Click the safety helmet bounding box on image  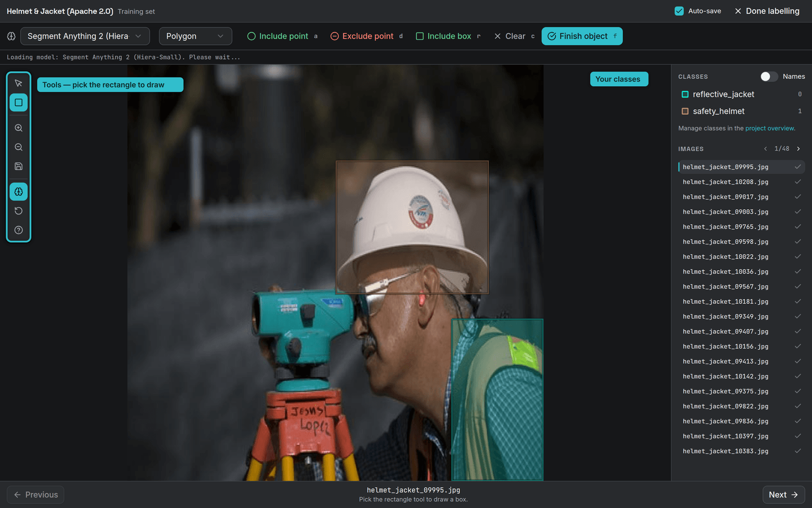pos(412,227)
